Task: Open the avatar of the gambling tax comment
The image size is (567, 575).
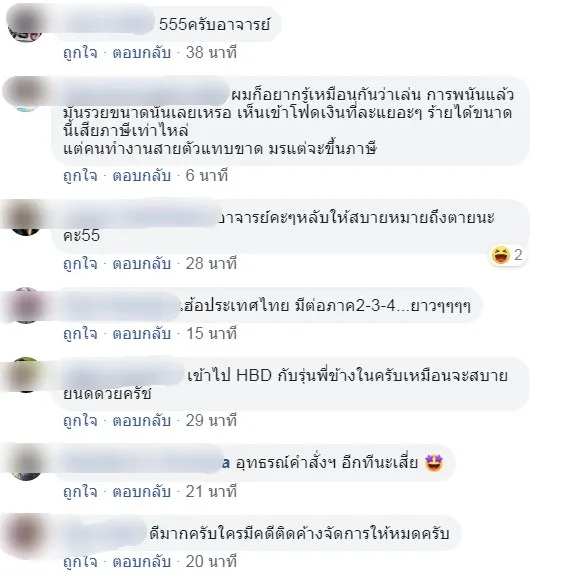Action: [x=25, y=94]
